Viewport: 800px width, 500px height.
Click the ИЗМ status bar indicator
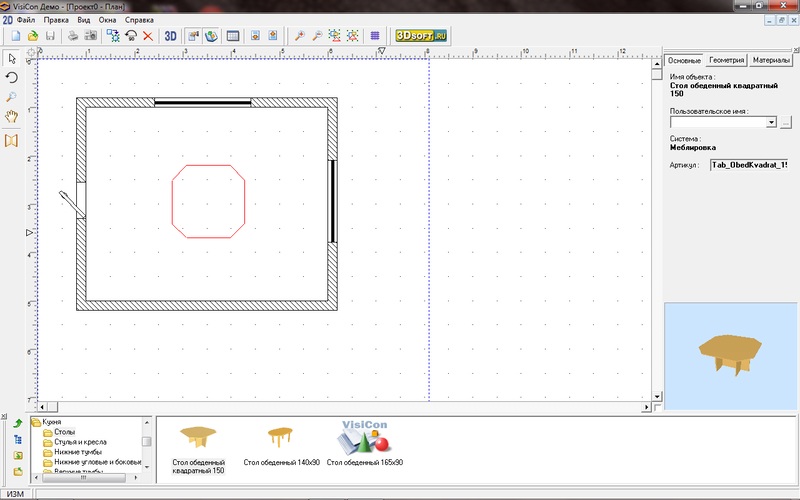[15, 494]
